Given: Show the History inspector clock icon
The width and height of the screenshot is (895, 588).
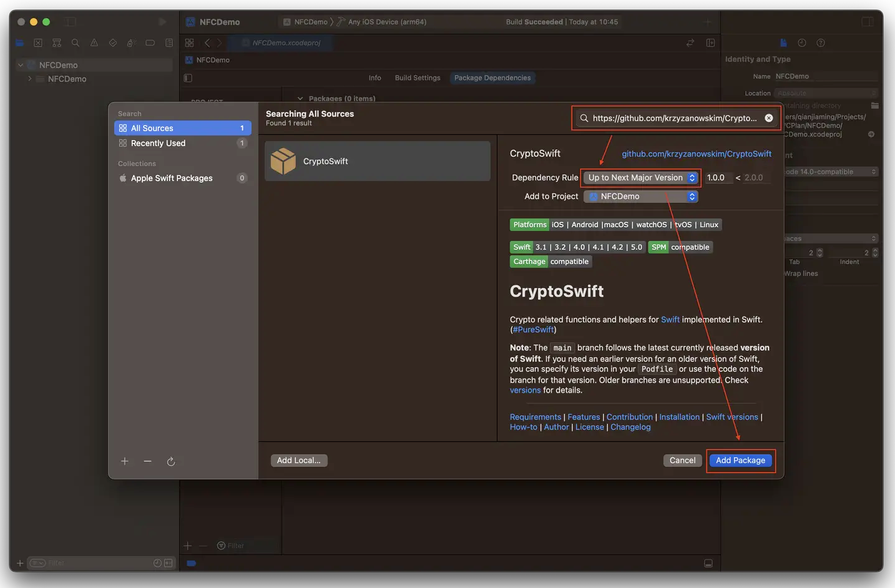Looking at the screenshot, I should (802, 43).
